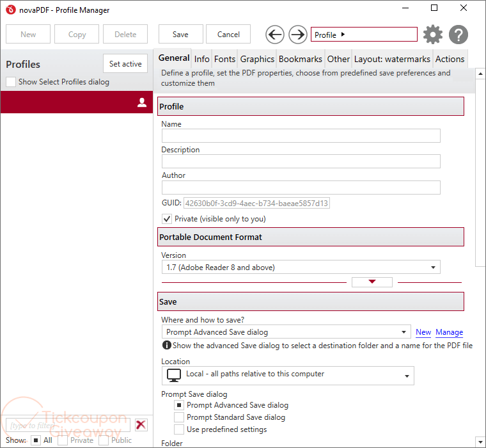Uncheck Private (visible only to you)
This screenshot has height=448, width=486.
click(167, 219)
